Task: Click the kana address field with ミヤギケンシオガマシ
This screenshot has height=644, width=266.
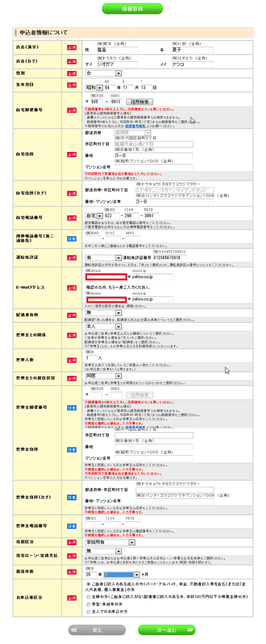Action: coord(175,190)
